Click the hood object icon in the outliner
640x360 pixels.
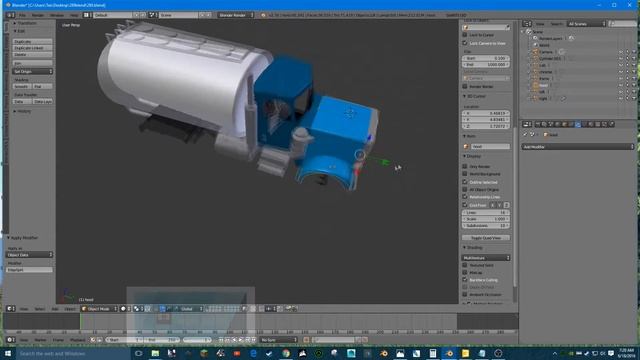(536, 85)
